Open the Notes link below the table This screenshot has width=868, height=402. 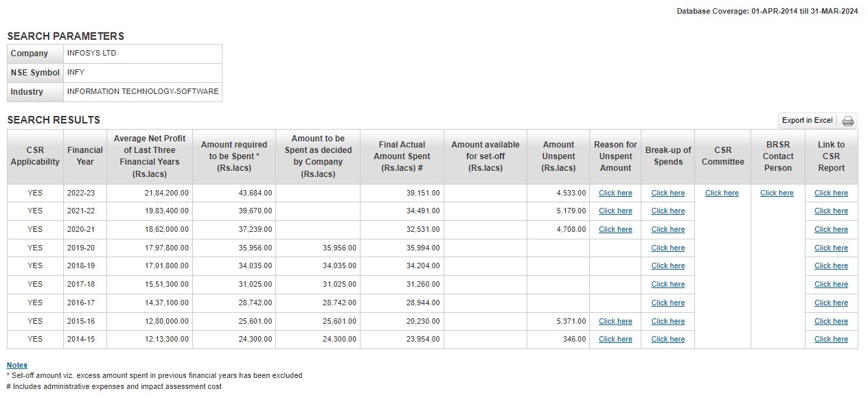[17, 365]
